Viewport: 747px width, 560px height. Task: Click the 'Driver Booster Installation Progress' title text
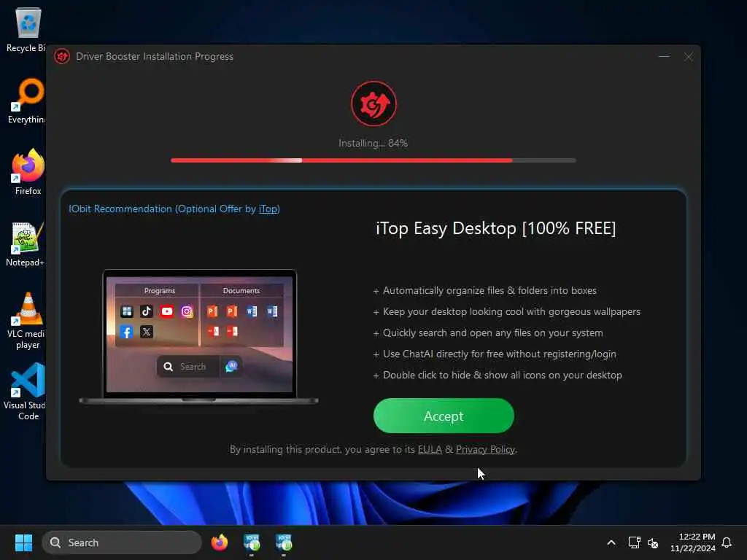[x=155, y=56]
